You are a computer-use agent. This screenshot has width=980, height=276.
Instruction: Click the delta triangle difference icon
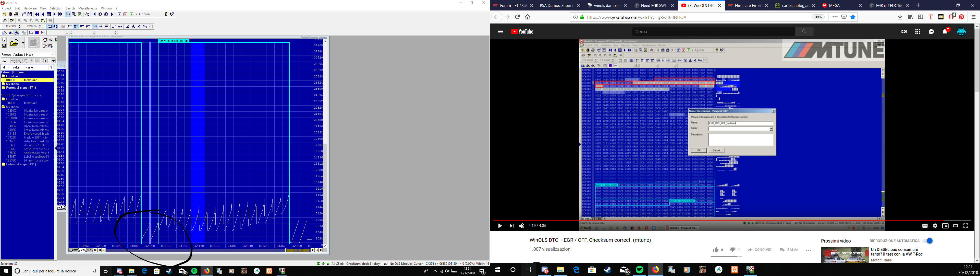(133, 27)
